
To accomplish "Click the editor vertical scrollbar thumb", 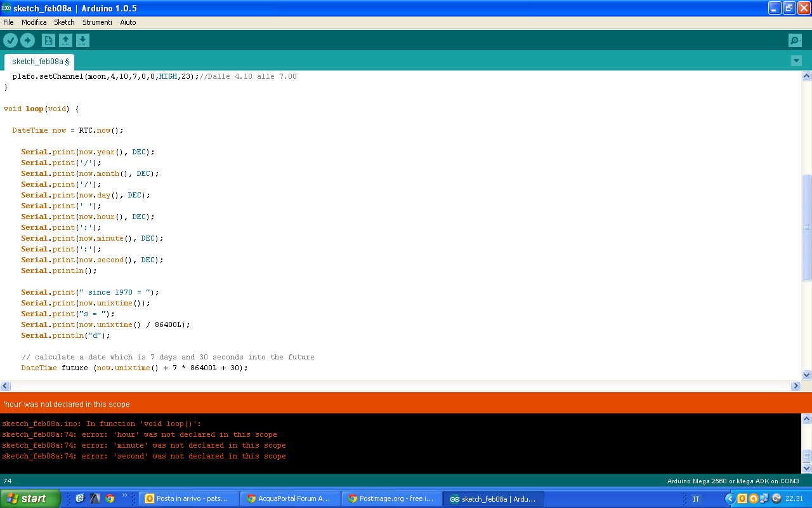I will click(807, 227).
